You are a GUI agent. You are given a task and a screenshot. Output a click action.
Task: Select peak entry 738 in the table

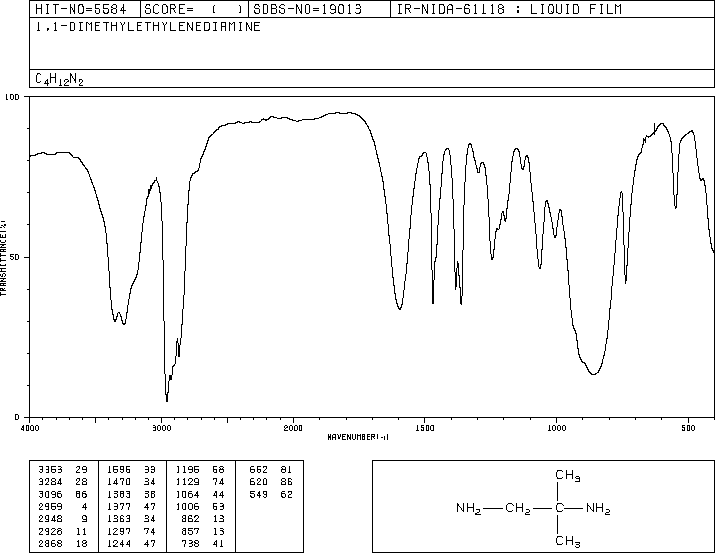click(x=203, y=543)
